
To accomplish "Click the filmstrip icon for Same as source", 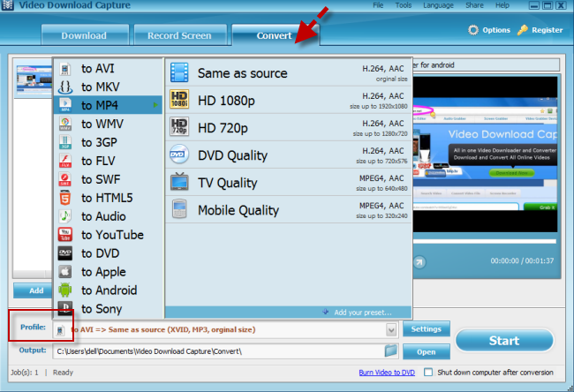I will [179, 72].
